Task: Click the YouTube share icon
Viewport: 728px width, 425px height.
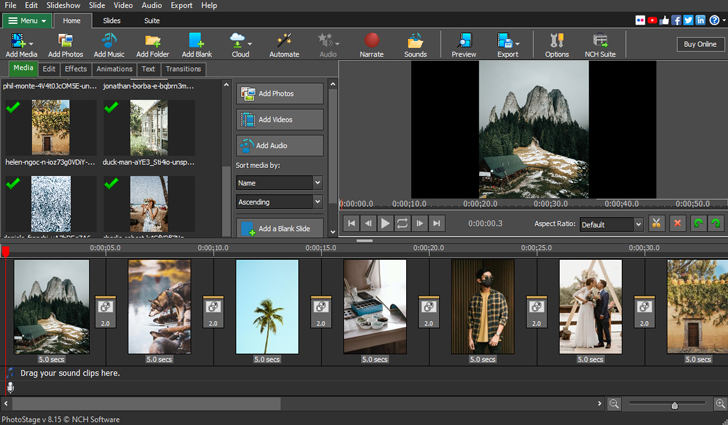Action: pyautogui.click(x=652, y=20)
